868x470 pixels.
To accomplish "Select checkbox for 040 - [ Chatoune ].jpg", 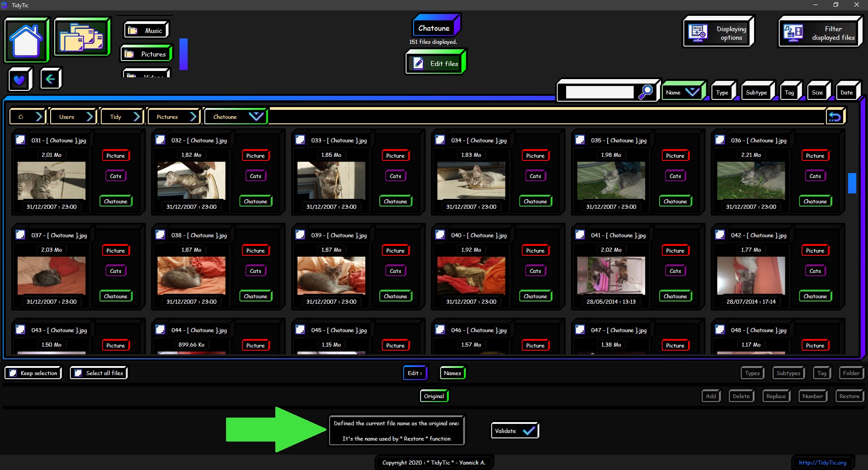I will [440, 235].
